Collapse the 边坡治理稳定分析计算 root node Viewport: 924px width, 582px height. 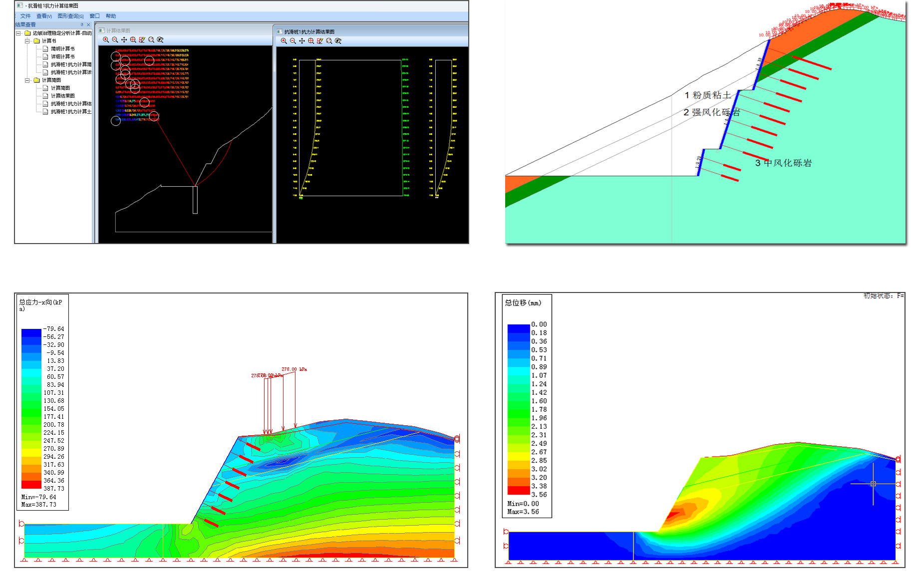coord(18,33)
